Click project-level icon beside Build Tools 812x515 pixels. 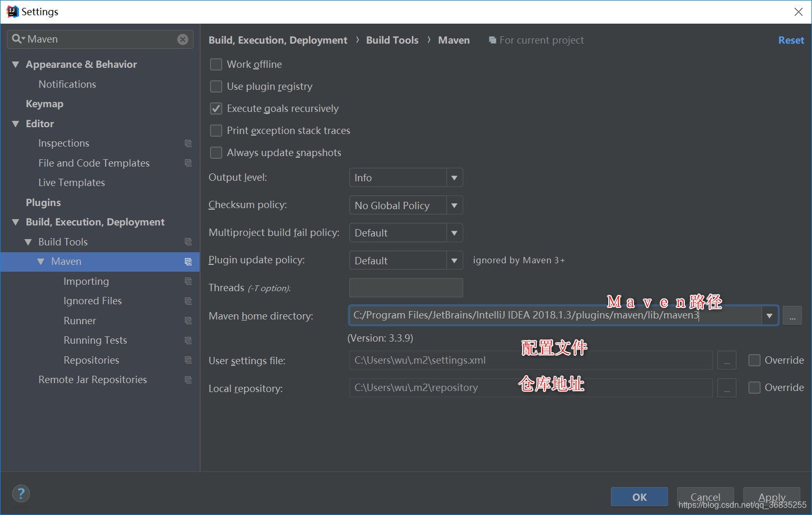tap(188, 242)
